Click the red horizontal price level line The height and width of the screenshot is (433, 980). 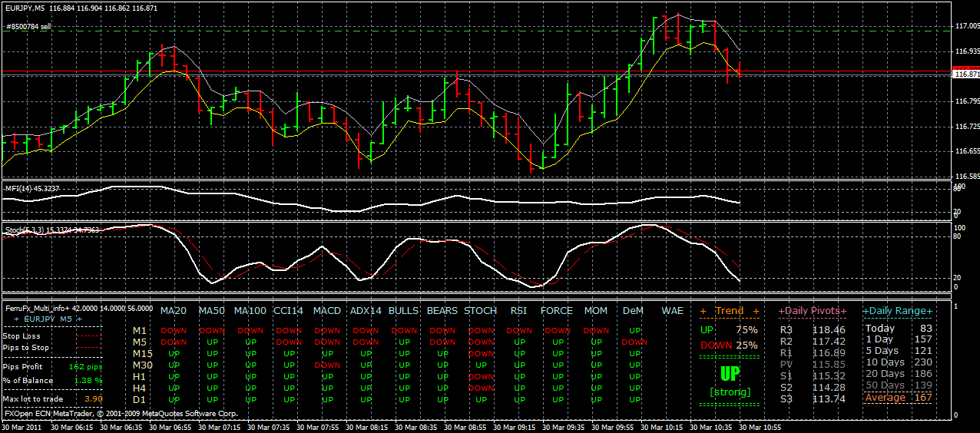pos(476,71)
